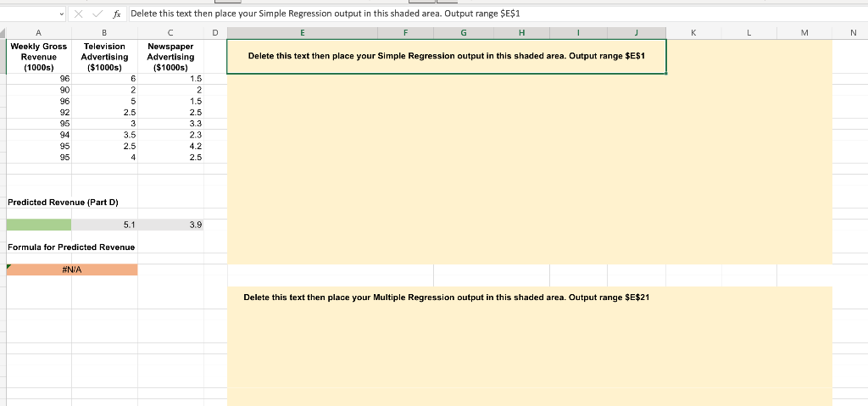The height and width of the screenshot is (406, 868).
Task: Select column L header
Action: [749, 33]
